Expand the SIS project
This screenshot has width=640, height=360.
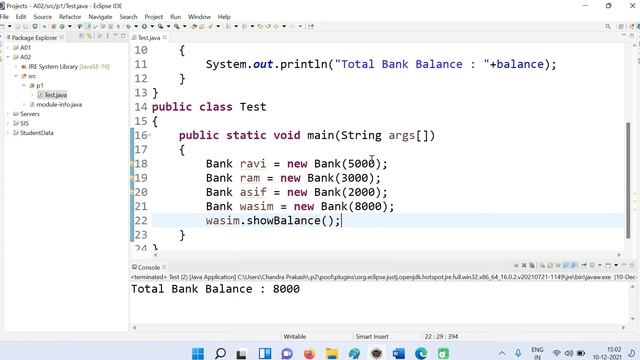pyautogui.click(x=8, y=123)
